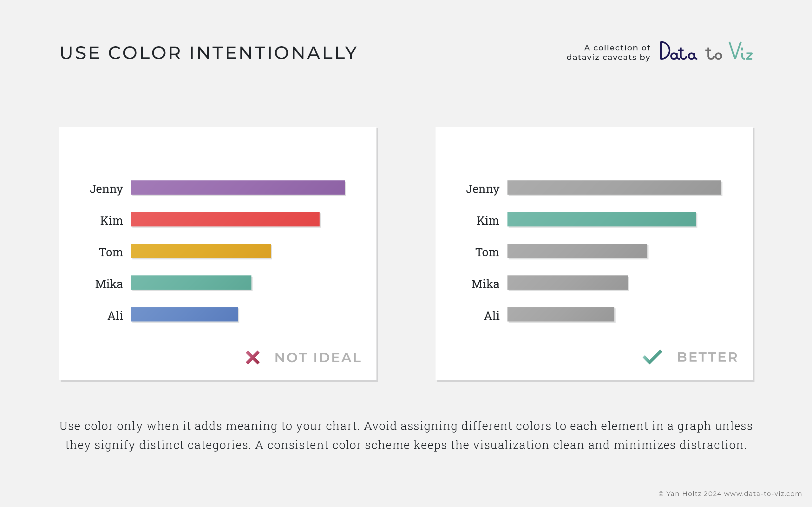812x507 pixels.
Task: Click the www.data-to-viz.com footer link
Action: [x=763, y=494]
